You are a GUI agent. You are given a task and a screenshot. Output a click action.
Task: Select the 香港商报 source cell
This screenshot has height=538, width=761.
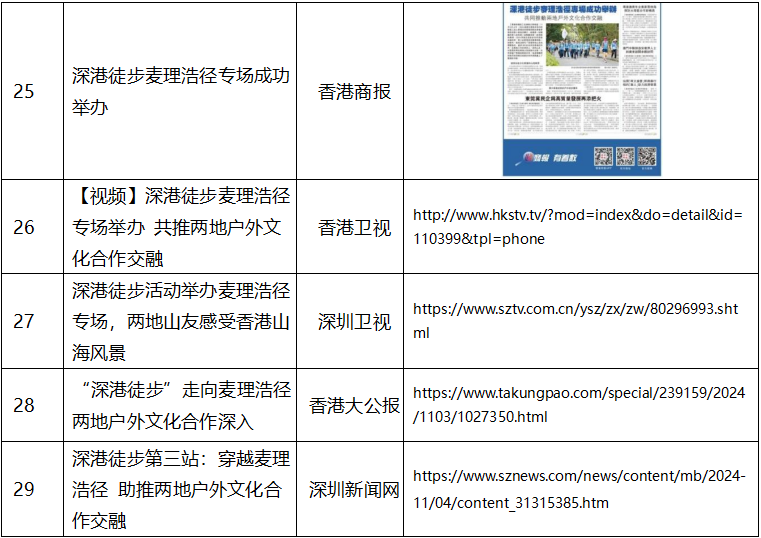tap(354, 92)
